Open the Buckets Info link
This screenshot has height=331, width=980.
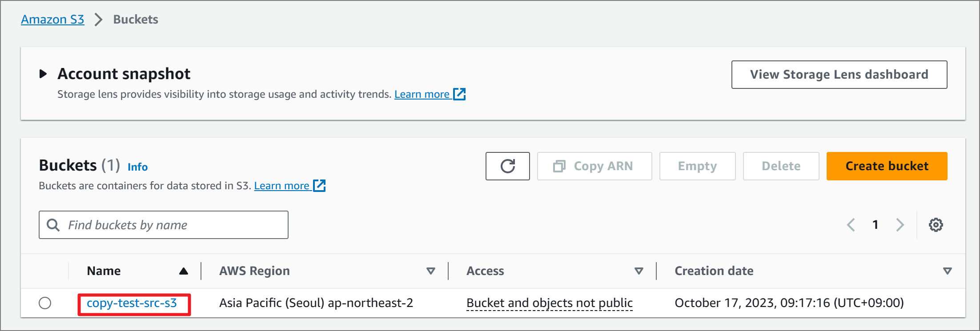point(137,167)
